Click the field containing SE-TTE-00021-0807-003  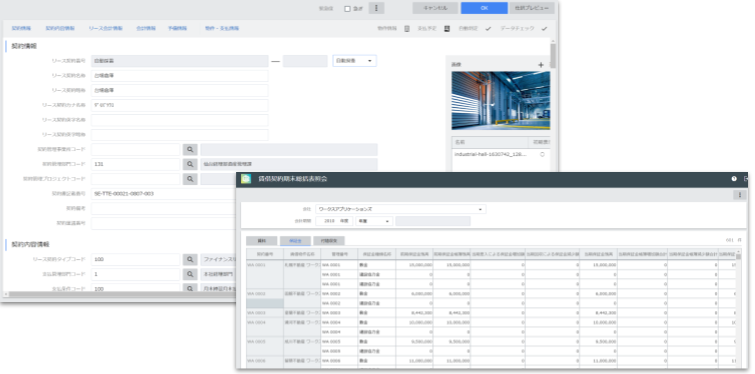point(164,194)
